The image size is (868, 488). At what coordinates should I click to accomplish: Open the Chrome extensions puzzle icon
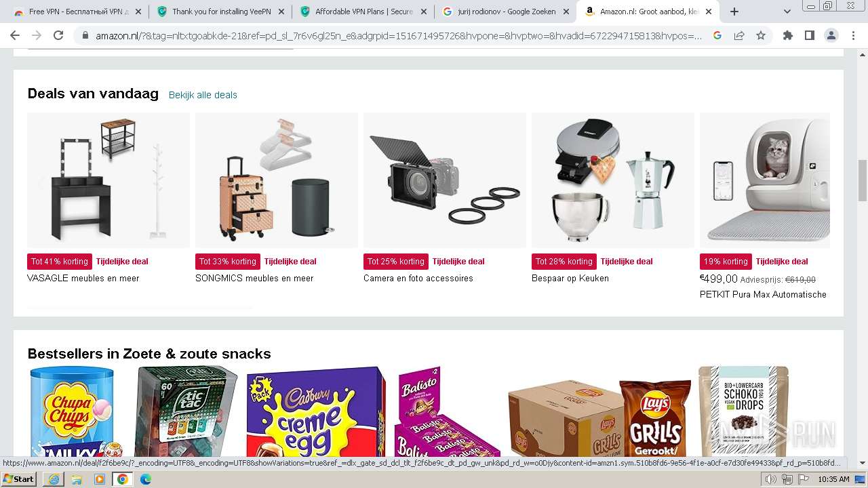coord(787,35)
